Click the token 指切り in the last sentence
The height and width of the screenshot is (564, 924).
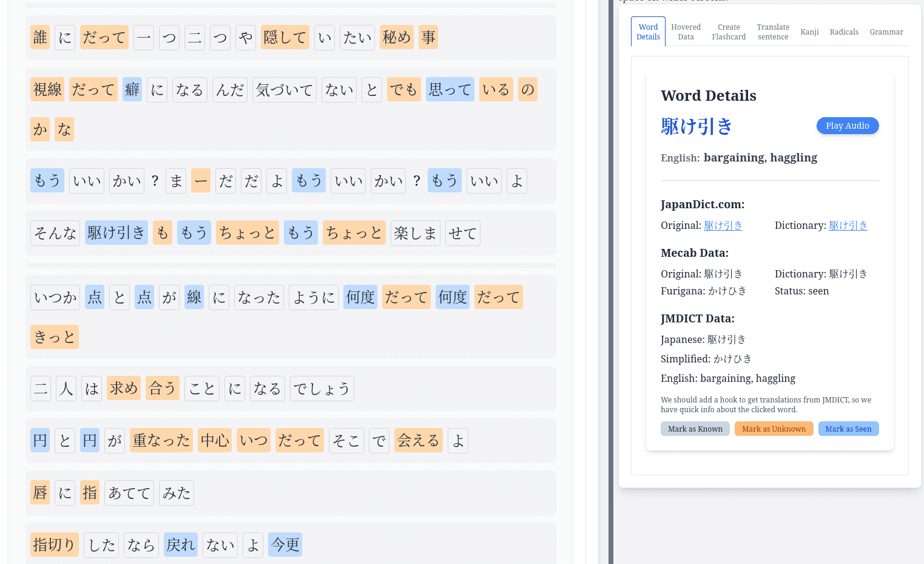pyautogui.click(x=54, y=545)
